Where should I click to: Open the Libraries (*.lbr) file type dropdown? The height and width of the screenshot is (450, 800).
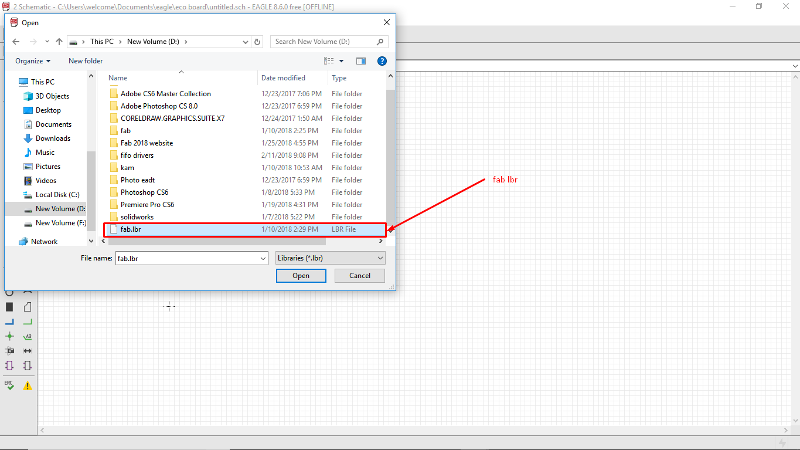pyautogui.click(x=330, y=258)
